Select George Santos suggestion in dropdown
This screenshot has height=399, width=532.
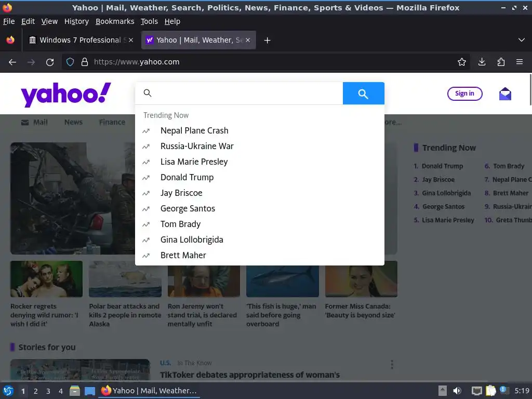260,209
